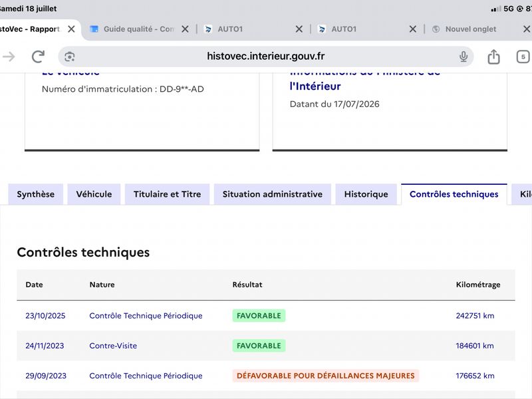Select the HistoVec - Rapport browser tab
The image size is (532, 399).
(30, 29)
